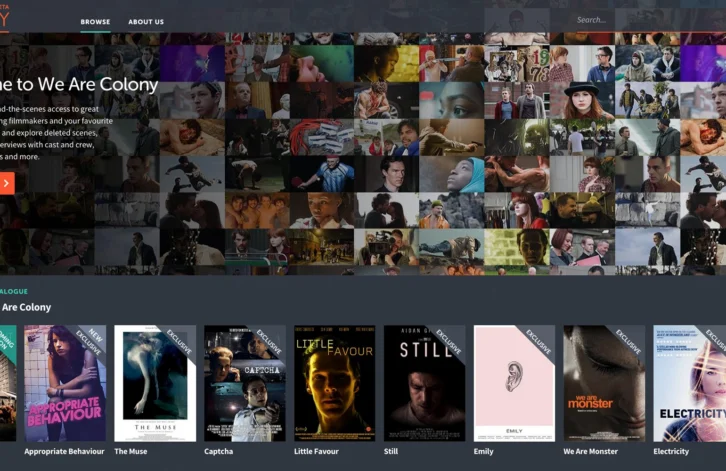Open the We Are Monster poster

click(604, 383)
